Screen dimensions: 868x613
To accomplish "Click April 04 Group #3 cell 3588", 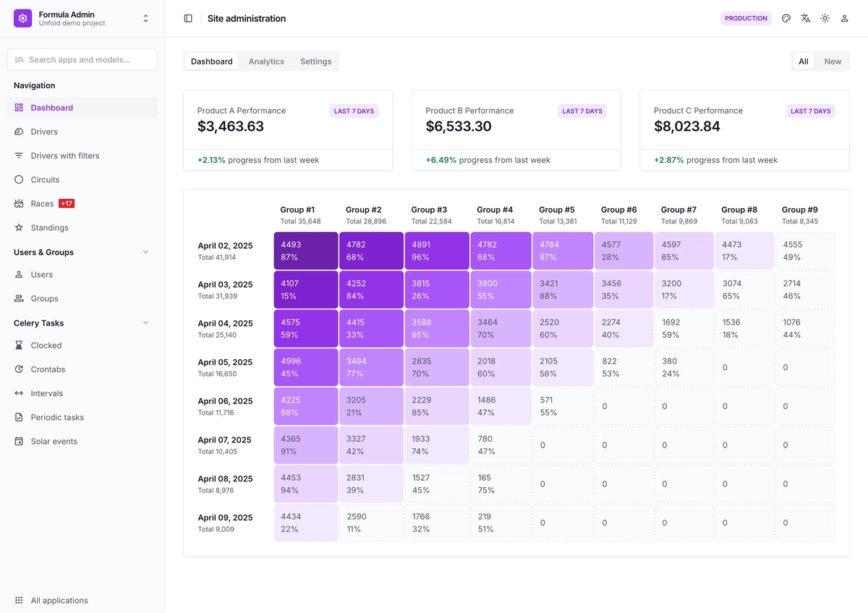I will (x=437, y=329).
